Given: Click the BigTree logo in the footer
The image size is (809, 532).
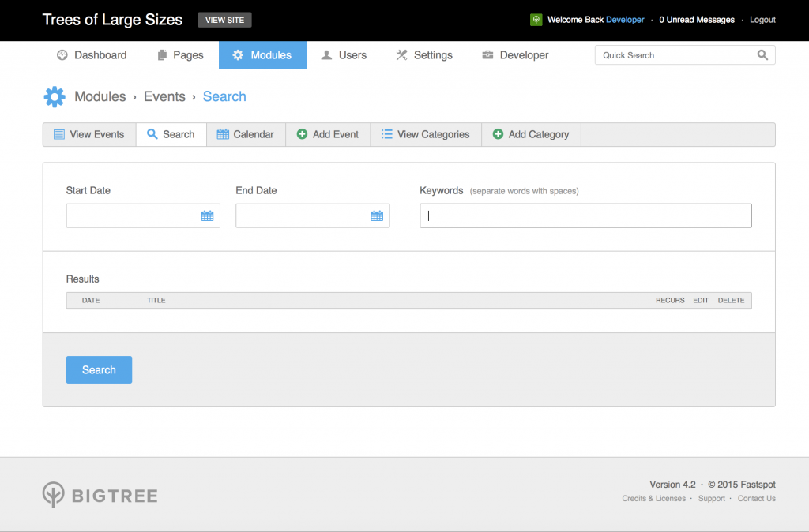Looking at the screenshot, I should coord(100,496).
